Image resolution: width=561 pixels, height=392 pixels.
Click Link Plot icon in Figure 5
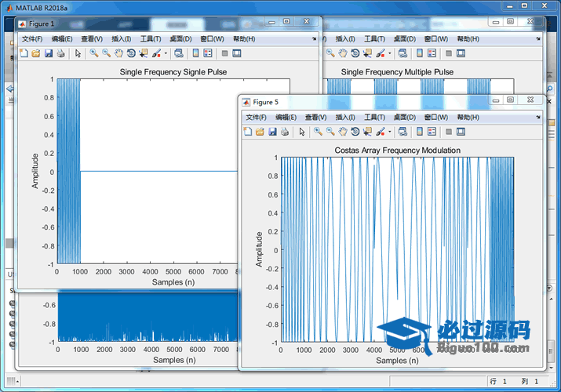pos(403,132)
